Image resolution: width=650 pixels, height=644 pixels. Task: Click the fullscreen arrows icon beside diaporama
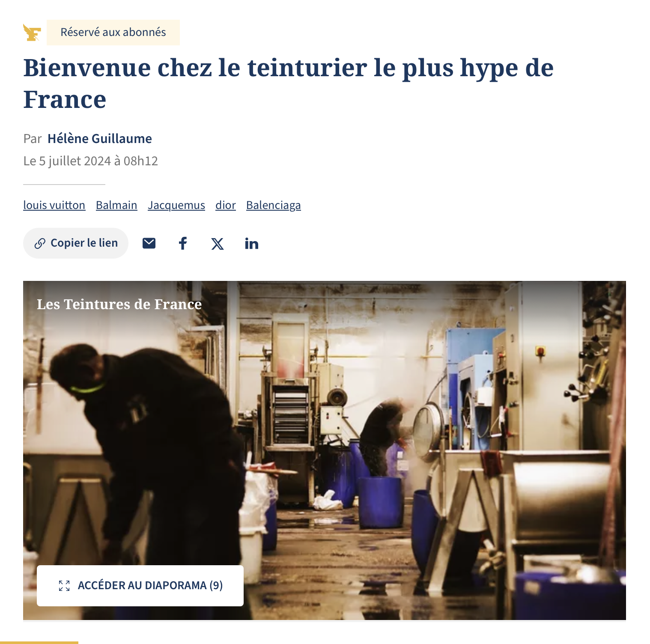coord(64,586)
